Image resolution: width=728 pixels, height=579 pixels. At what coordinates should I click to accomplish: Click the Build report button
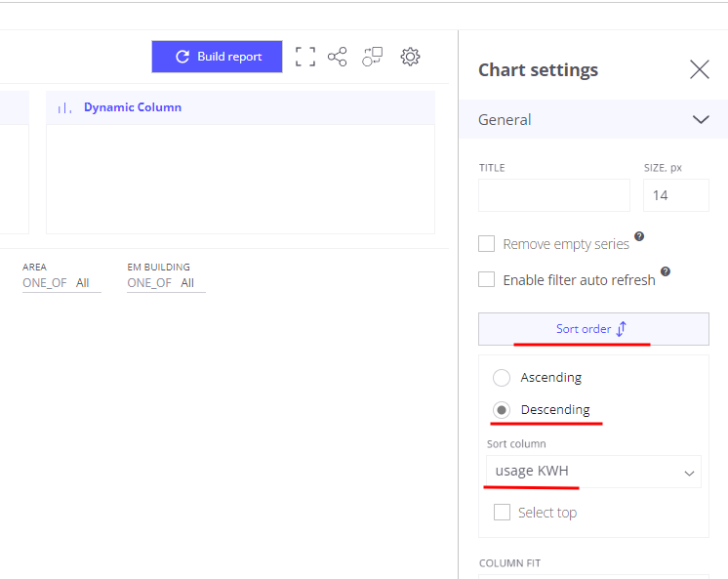217,57
